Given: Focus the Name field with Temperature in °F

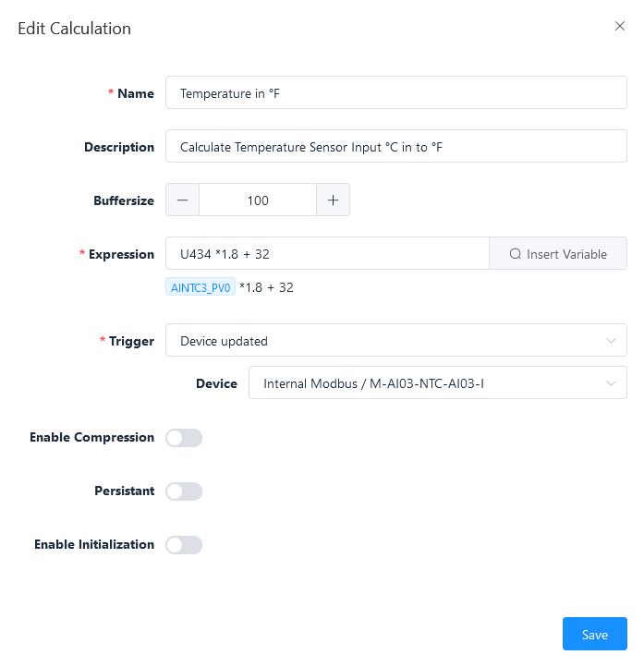Looking at the screenshot, I should [x=395, y=93].
